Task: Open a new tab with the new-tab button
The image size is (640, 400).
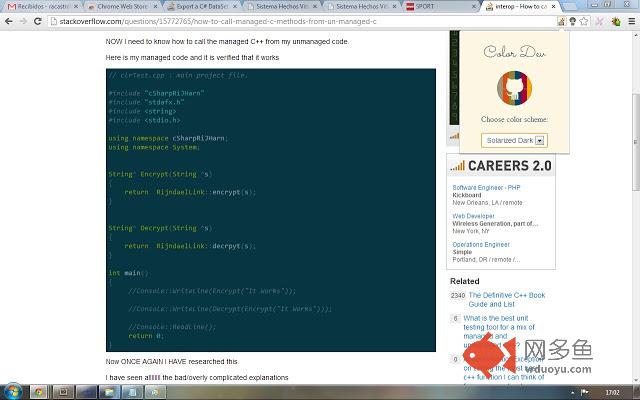Action: tap(571, 7)
